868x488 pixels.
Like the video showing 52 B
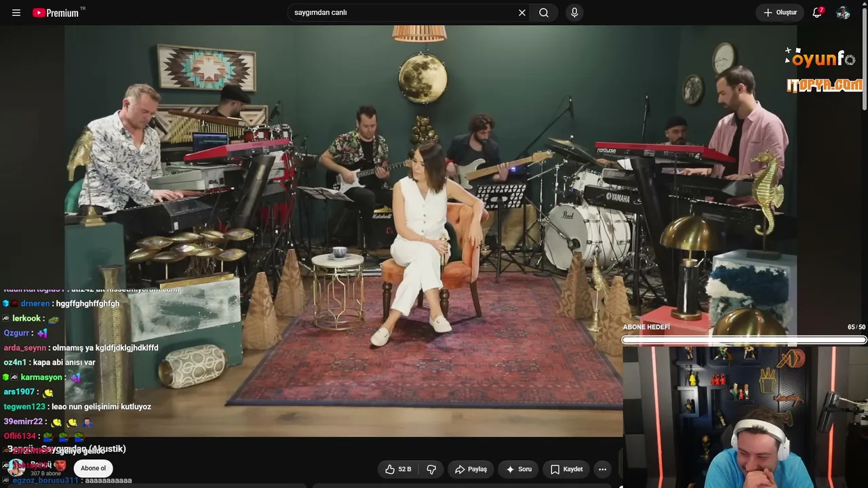coord(398,469)
